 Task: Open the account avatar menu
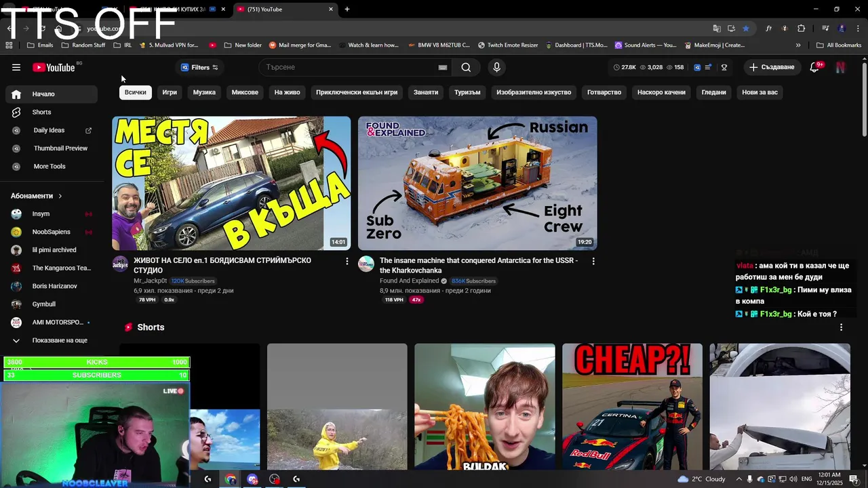click(840, 67)
